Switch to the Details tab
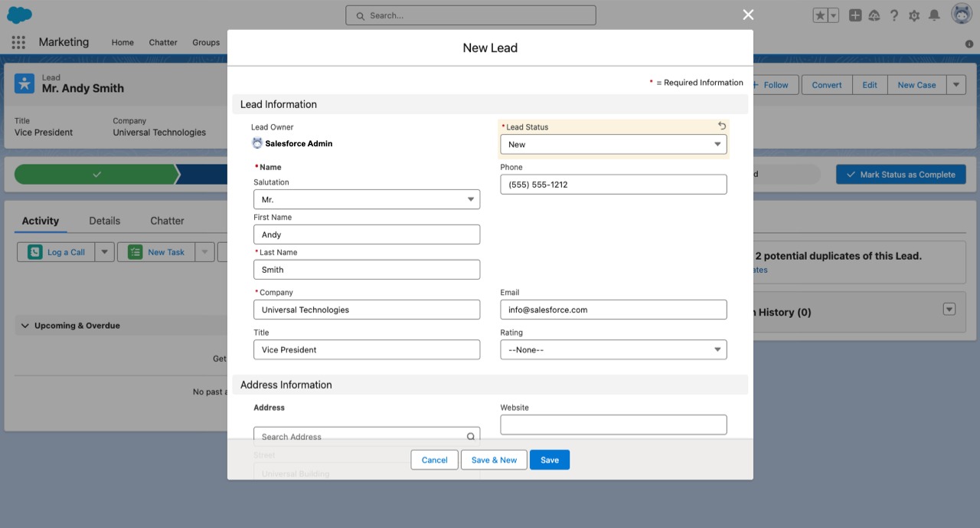This screenshot has width=980, height=528. (104, 221)
